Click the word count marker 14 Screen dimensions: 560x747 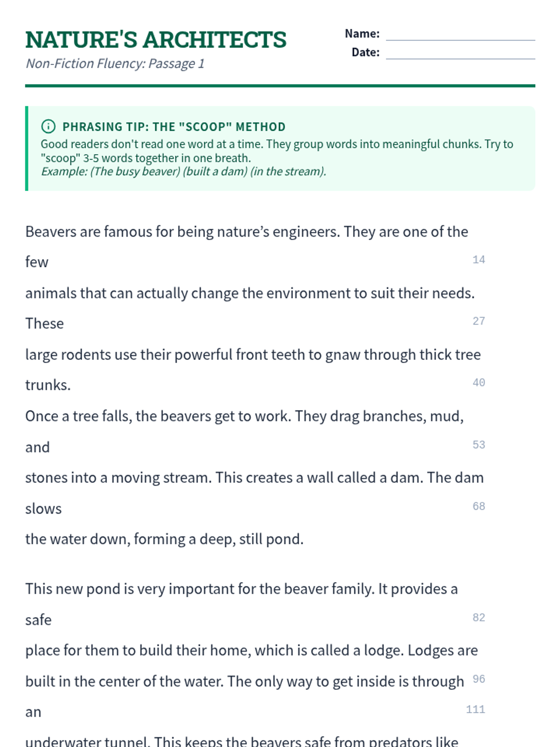pyautogui.click(x=478, y=260)
